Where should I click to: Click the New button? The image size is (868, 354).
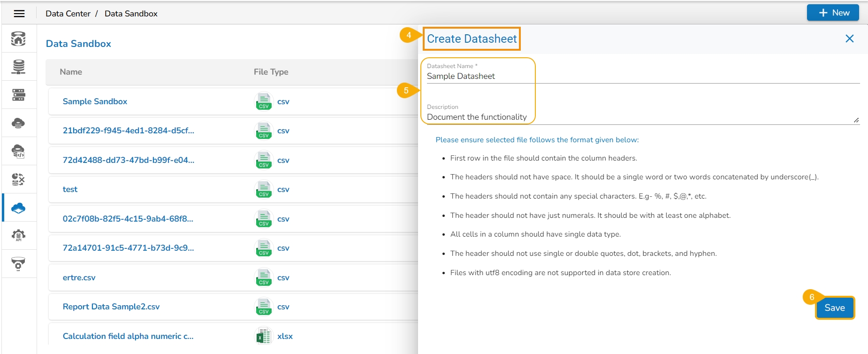pyautogui.click(x=833, y=13)
